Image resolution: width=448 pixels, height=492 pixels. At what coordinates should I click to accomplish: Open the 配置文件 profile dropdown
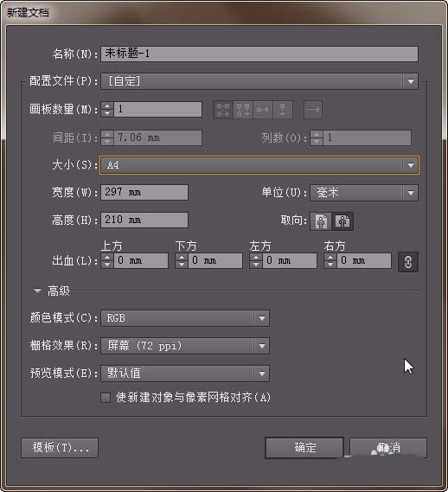click(x=259, y=81)
